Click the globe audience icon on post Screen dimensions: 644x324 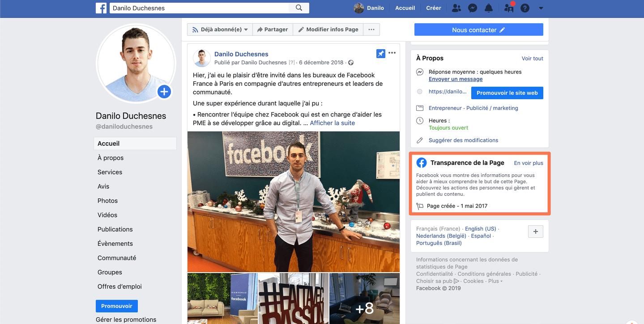(351, 63)
